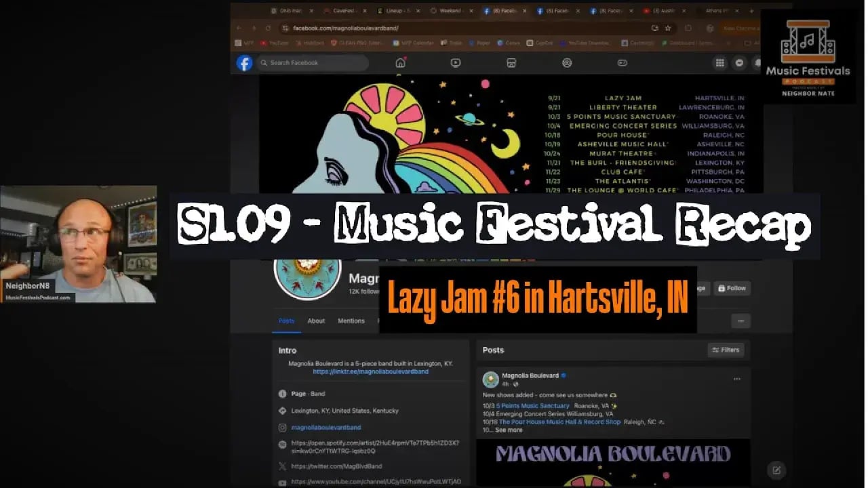Viewport: 868px width, 488px height.
Task: Open the post Filters button
Action: click(x=726, y=350)
